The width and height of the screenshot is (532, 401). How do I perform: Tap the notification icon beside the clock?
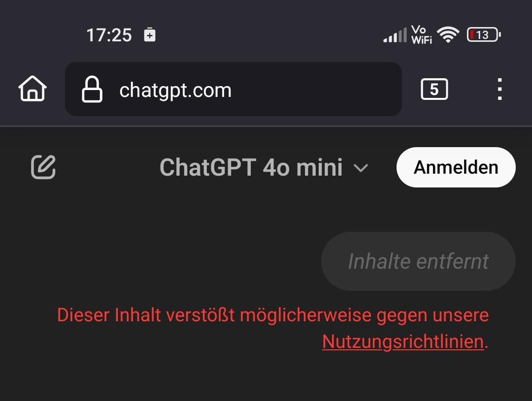pos(150,34)
